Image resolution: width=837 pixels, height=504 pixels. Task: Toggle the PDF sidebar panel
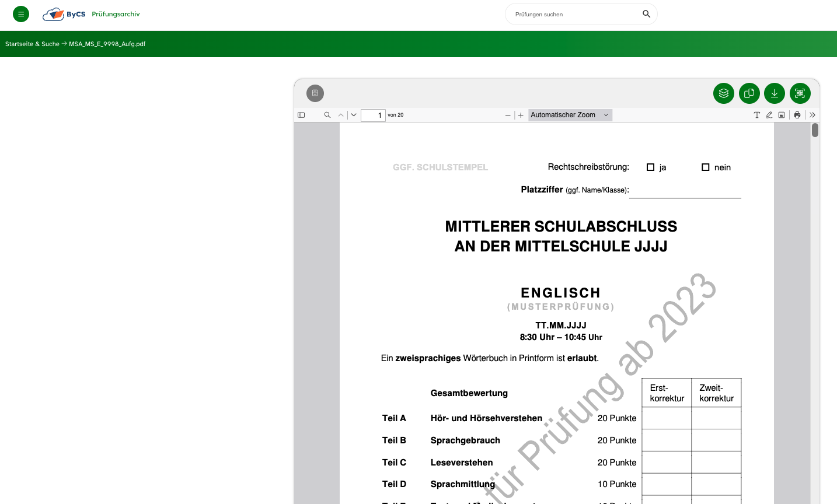(x=301, y=115)
